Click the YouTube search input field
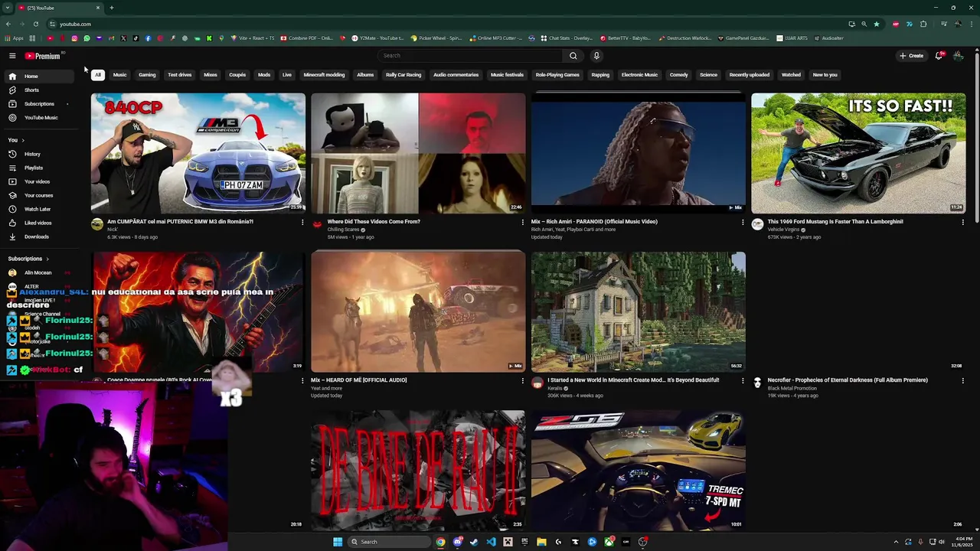This screenshot has height=551, width=980. [471, 56]
